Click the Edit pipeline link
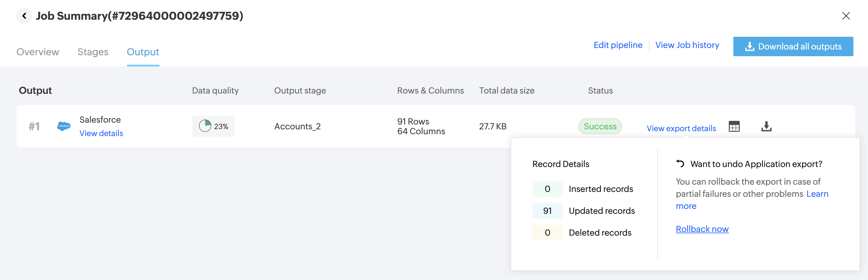The width and height of the screenshot is (868, 280). [x=618, y=45]
